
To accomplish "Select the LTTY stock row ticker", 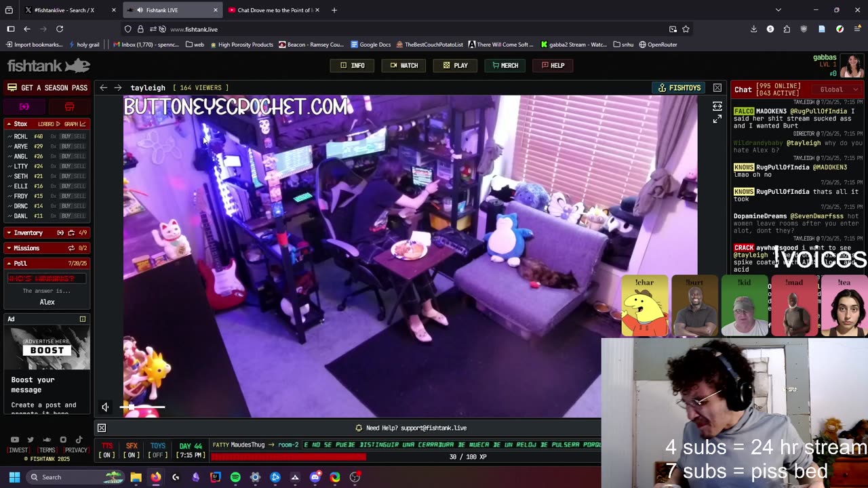I will point(21,166).
